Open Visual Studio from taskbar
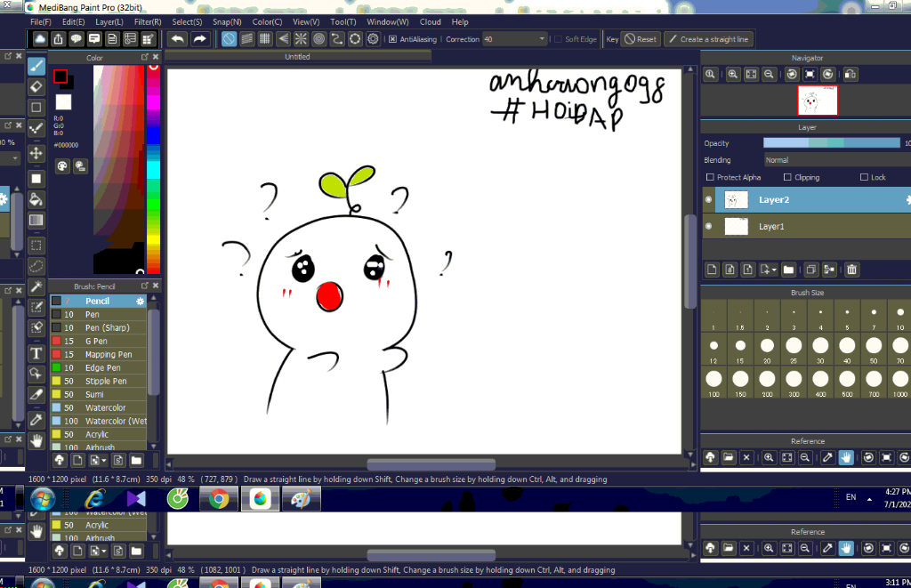Viewport: 911px width, 588px height. [x=136, y=499]
